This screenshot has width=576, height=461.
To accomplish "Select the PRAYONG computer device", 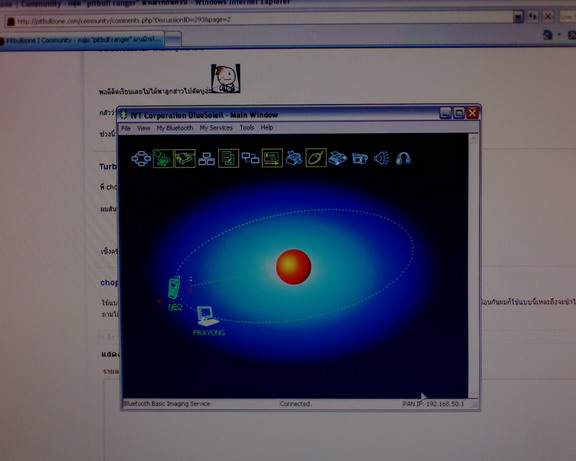I will [x=208, y=321].
